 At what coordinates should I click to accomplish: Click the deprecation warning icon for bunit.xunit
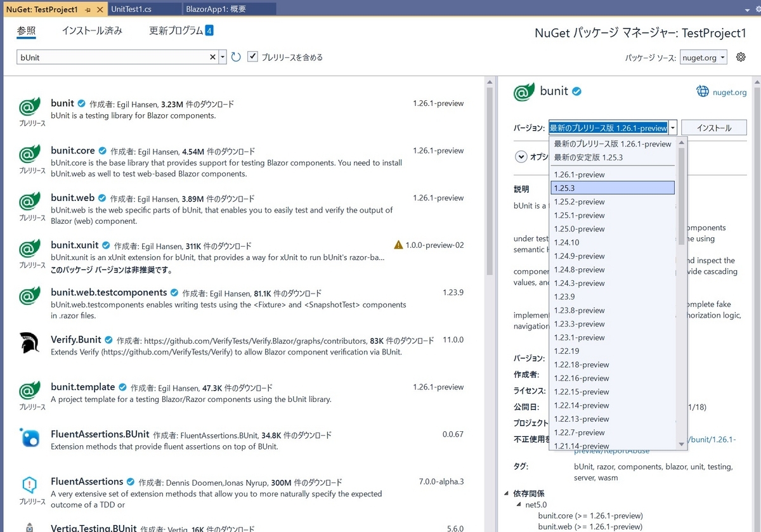[398, 245]
